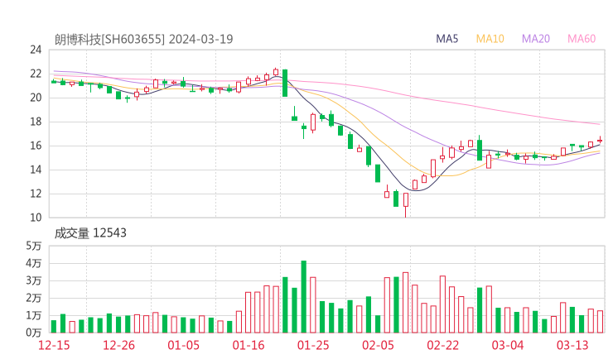Click the price axis label 14

pos(36,170)
